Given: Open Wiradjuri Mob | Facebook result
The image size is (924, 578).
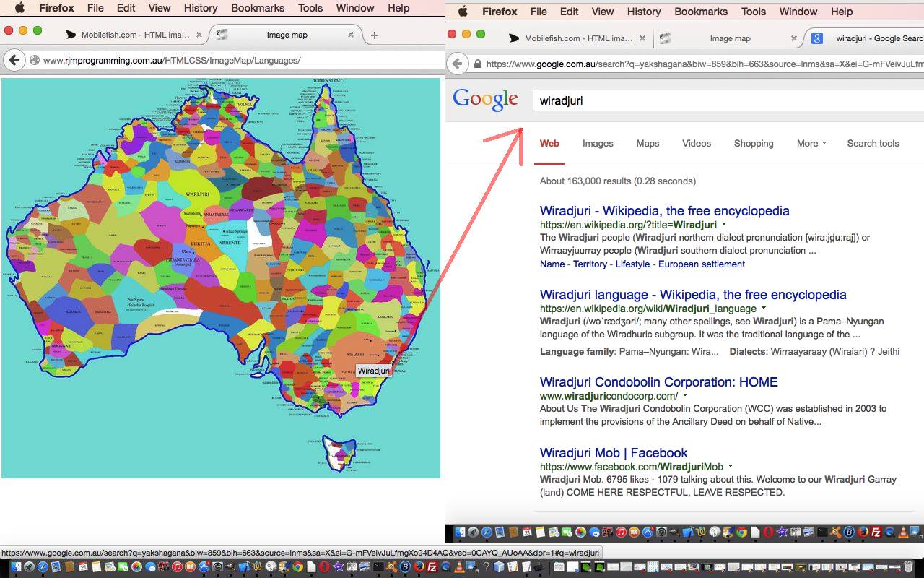Looking at the screenshot, I should click(614, 453).
